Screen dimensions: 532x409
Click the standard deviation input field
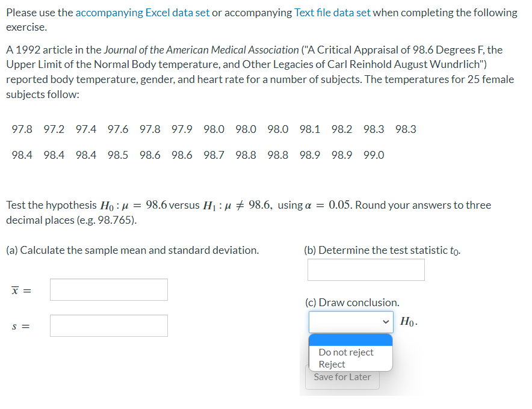click(108, 325)
